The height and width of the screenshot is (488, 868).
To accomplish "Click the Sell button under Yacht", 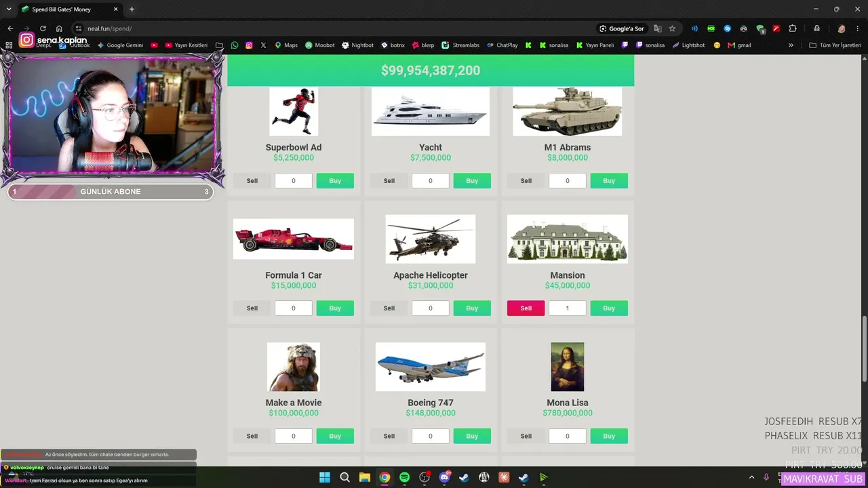I will tap(389, 181).
